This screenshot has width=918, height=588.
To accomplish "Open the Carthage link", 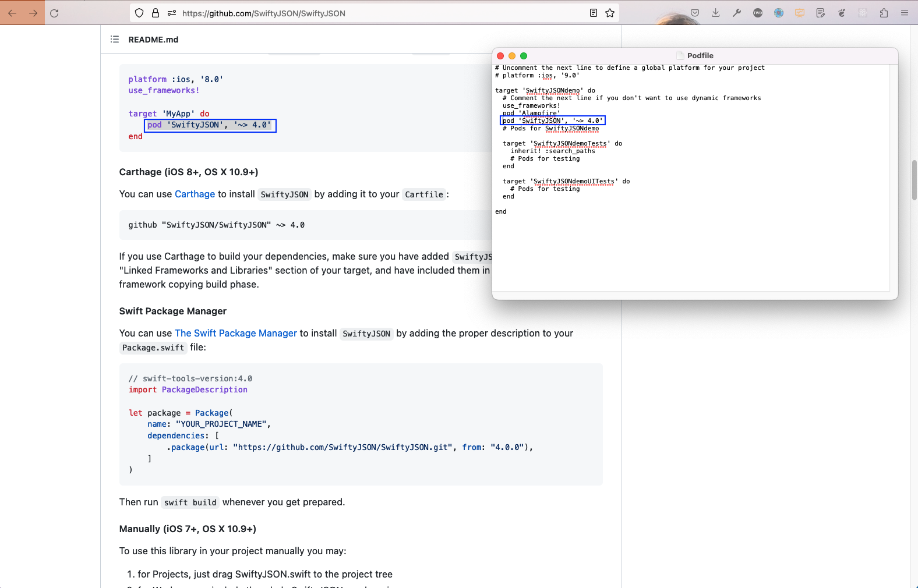I will pyautogui.click(x=195, y=194).
